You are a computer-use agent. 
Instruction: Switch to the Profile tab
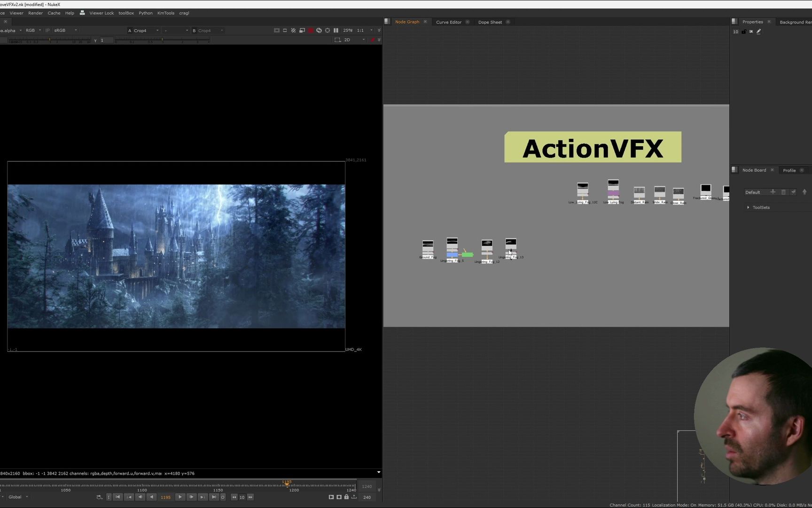point(789,170)
